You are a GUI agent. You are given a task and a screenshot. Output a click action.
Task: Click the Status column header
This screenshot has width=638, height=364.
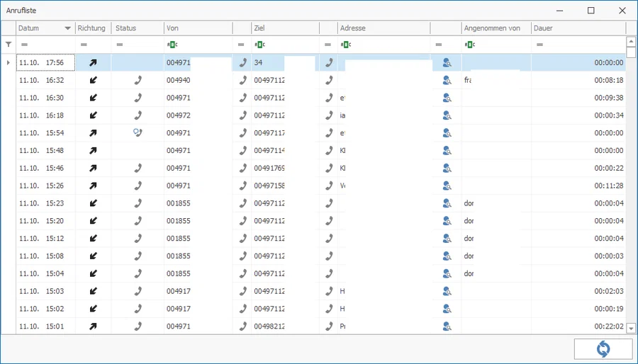click(138, 28)
